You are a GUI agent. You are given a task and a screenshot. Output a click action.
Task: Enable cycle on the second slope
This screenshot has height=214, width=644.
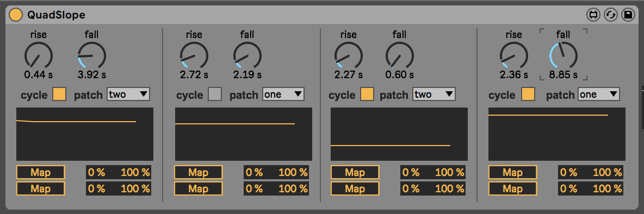coord(215,95)
